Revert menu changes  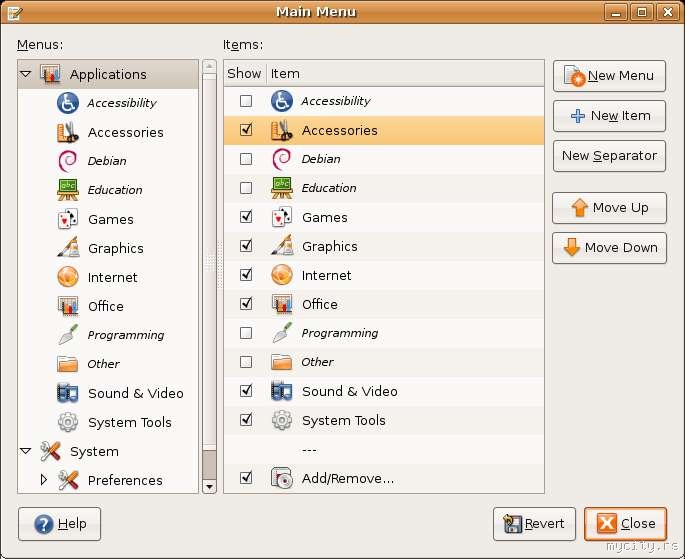[x=534, y=524]
